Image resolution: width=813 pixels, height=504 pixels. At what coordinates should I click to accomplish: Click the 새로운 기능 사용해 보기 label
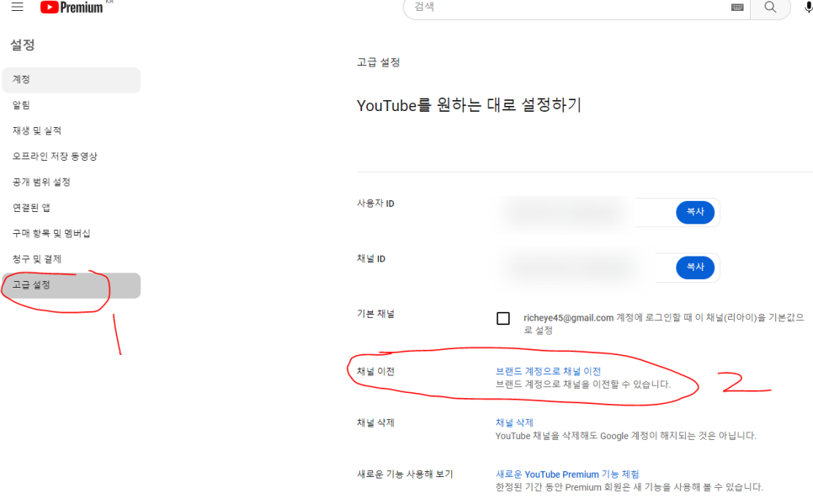(x=405, y=475)
